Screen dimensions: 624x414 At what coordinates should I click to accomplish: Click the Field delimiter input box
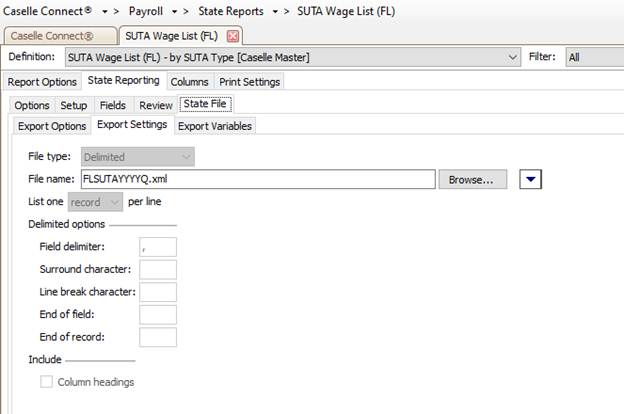(x=158, y=246)
